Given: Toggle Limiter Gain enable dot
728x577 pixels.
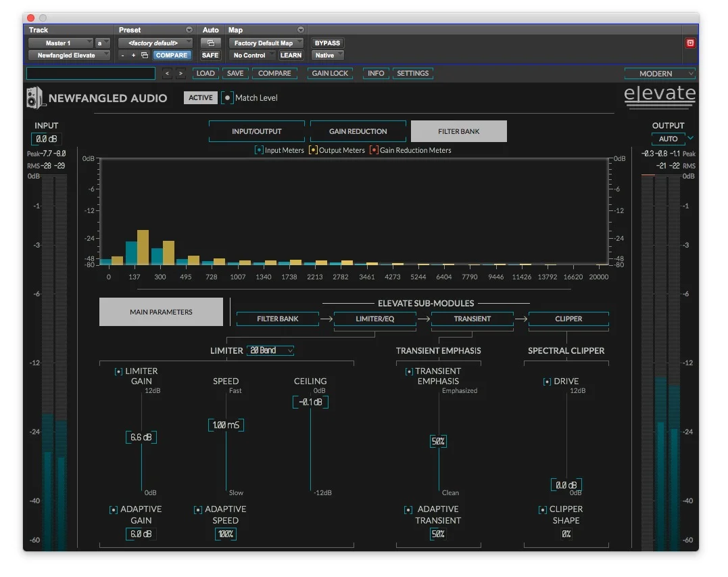Looking at the screenshot, I should click(x=119, y=371).
